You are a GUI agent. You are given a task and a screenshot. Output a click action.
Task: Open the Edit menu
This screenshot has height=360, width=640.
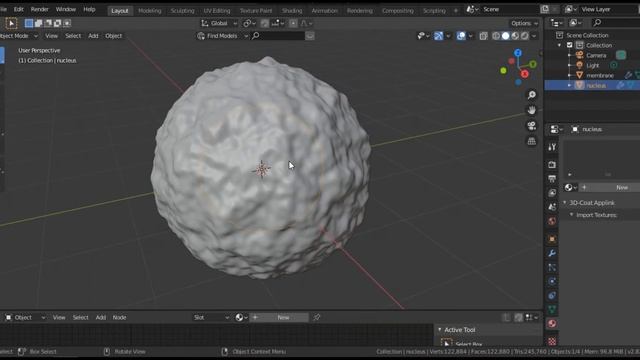[19, 9]
